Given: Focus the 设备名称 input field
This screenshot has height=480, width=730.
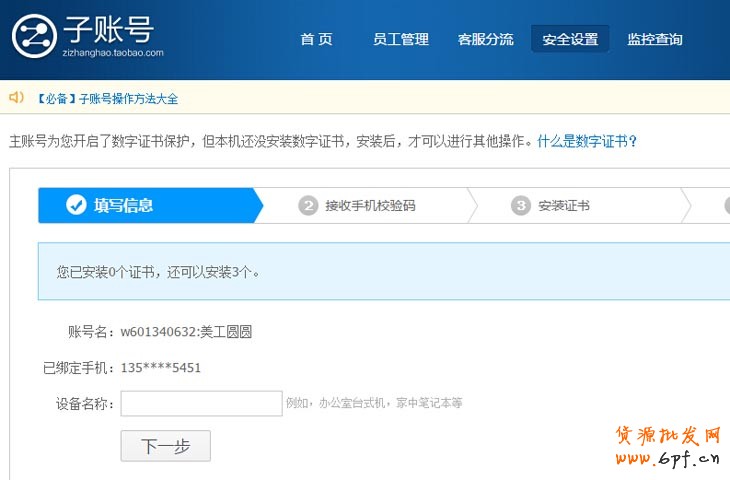Looking at the screenshot, I should click(202, 403).
